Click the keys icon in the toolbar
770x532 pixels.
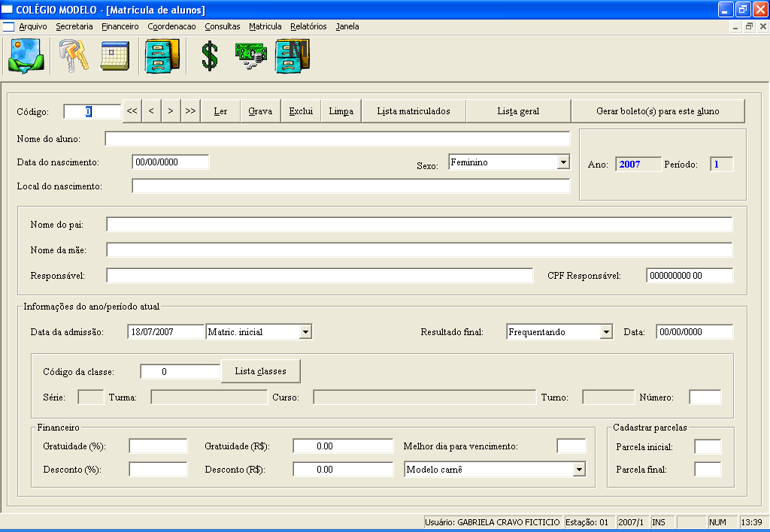(74, 56)
